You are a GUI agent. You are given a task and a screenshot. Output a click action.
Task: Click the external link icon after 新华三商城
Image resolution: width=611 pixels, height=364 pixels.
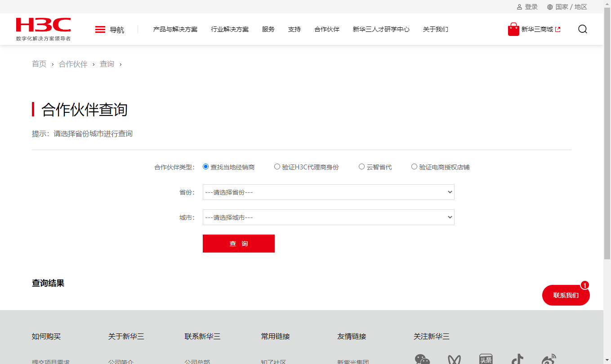(558, 30)
